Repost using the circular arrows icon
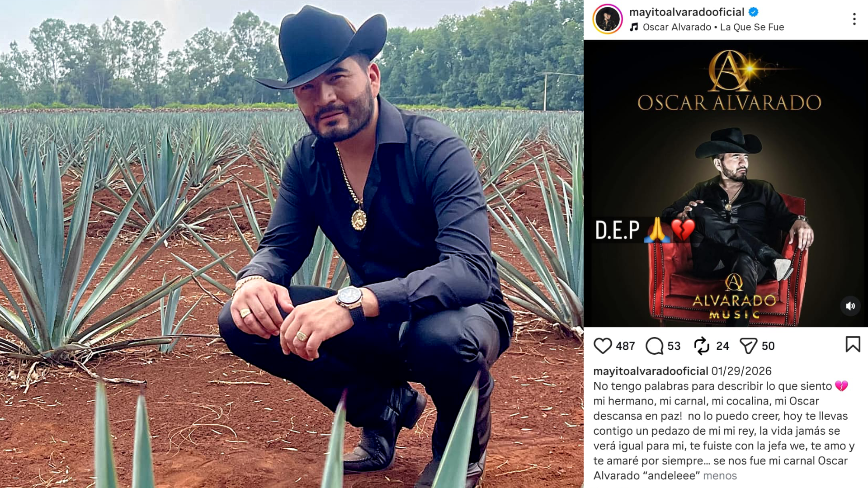 [702, 346]
